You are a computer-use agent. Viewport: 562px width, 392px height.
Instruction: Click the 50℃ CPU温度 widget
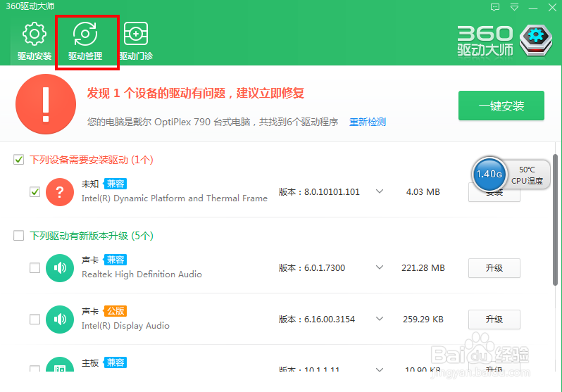pos(527,175)
